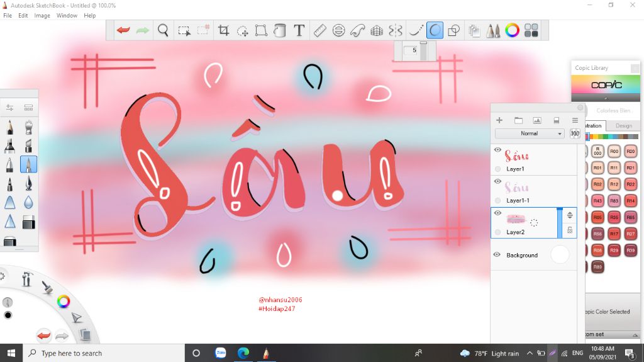The image size is (644, 362).
Task: Open the Help menu
Action: (89, 16)
